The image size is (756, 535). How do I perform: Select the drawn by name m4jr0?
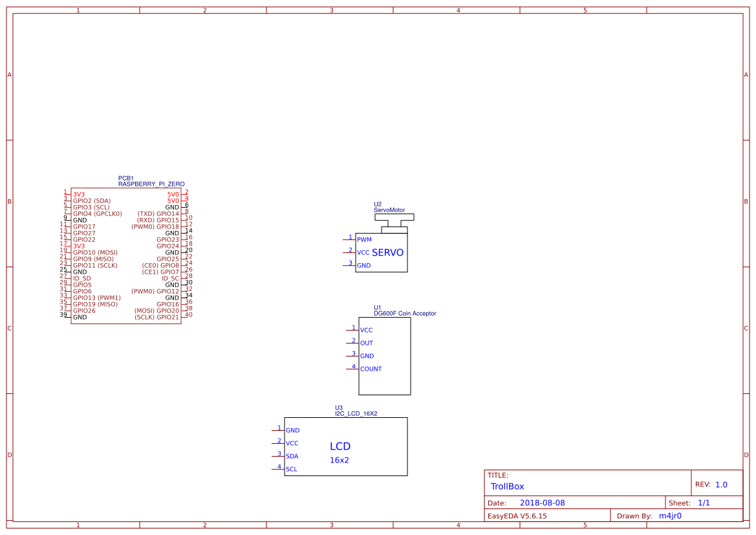click(x=671, y=516)
